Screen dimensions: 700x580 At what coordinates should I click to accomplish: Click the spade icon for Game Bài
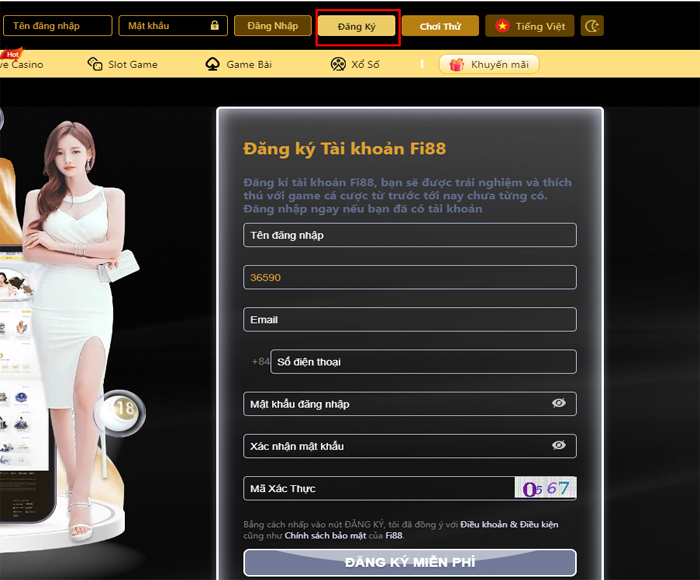tap(212, 64)
